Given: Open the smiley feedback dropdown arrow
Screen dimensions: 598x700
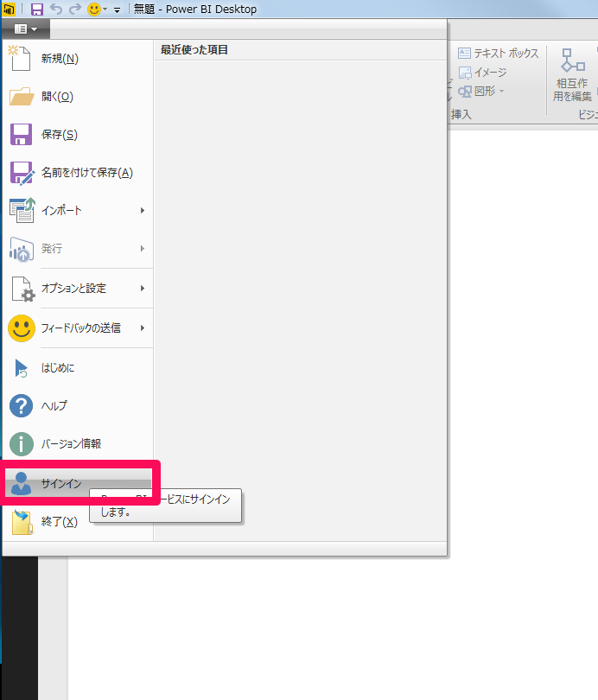Looking at the screenshot, I should (x=105, y=10).
